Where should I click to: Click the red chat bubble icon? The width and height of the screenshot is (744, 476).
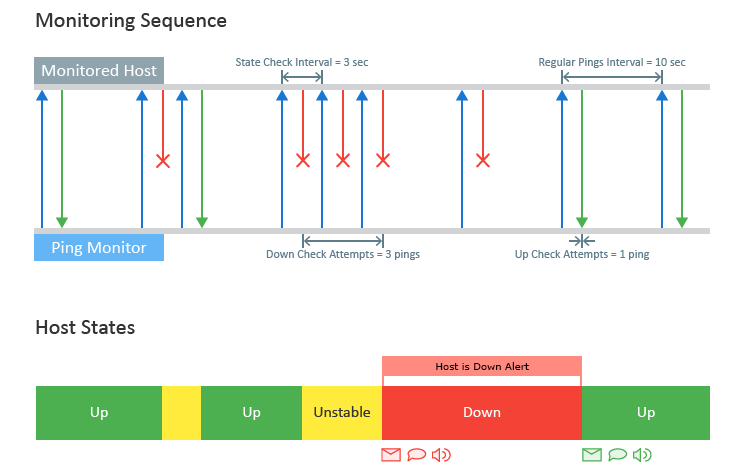[416, 455]
